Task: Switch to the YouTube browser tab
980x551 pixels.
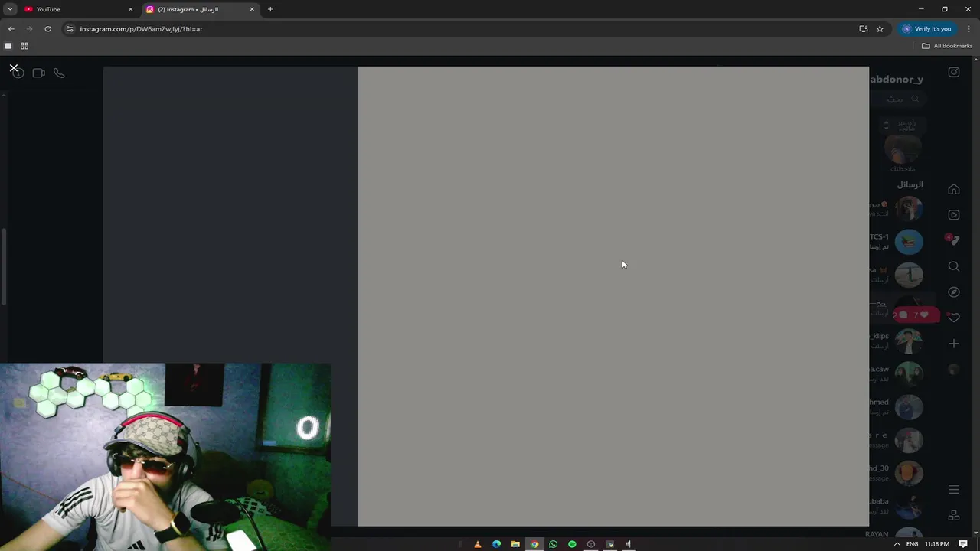Action: coord(77,9)
